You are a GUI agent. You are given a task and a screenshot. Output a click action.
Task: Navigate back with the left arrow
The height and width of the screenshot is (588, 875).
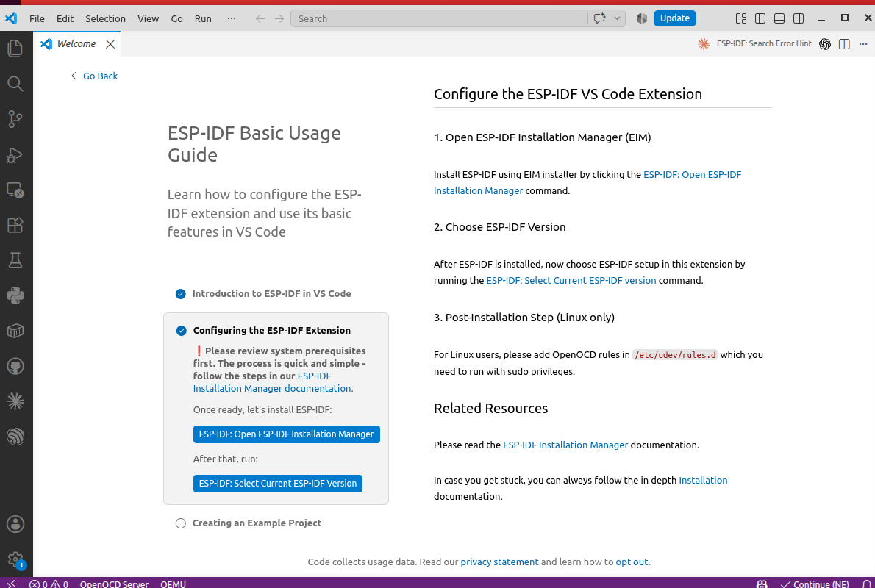[x=260, y=18]
